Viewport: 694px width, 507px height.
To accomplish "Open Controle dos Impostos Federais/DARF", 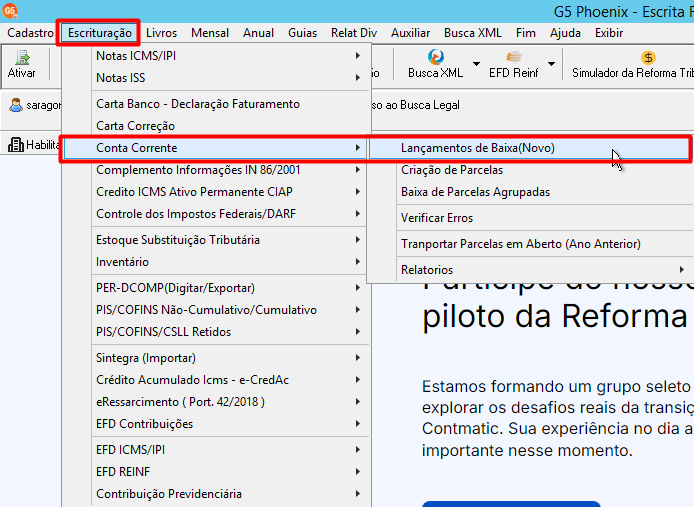I will (x=215, y=214).
